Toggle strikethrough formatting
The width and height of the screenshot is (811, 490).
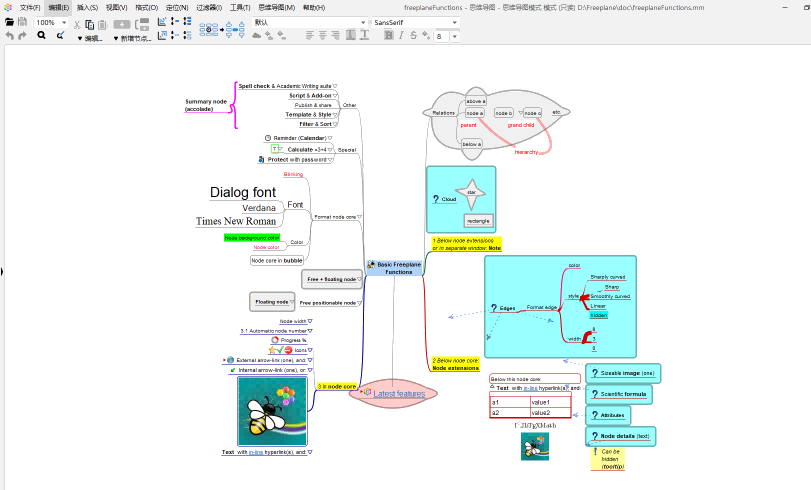(413, 35)
